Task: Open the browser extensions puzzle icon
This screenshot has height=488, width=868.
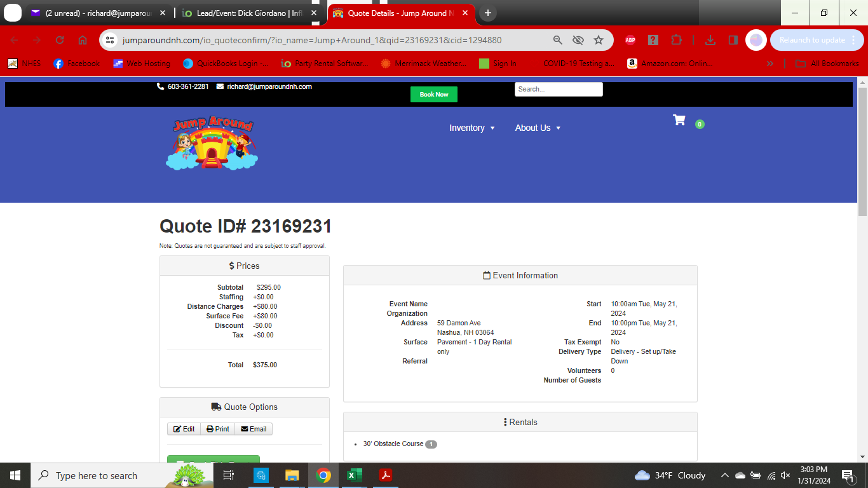Action: (x=676, y=40)
